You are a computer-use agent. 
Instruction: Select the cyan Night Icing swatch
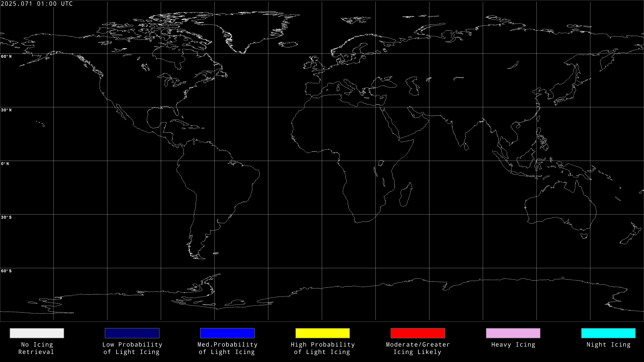coord(608,333)
